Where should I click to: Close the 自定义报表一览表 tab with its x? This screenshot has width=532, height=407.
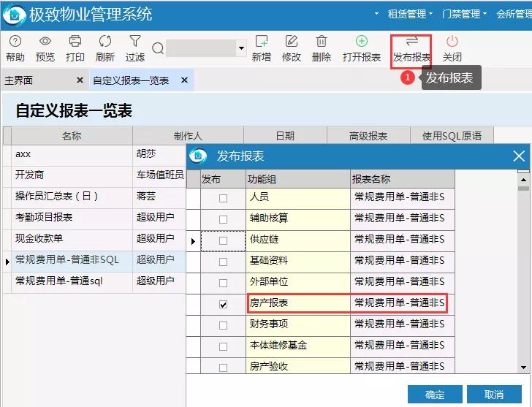point(184,80)
